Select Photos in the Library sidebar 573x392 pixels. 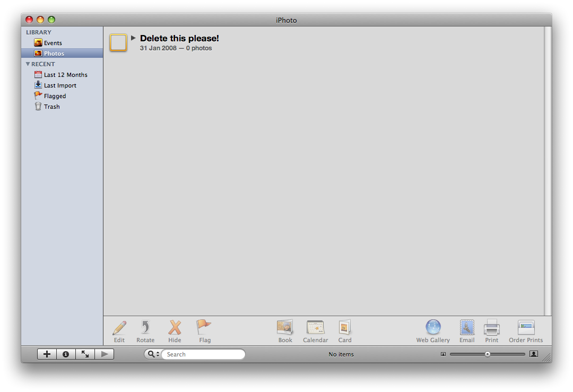tap(62, 54)
